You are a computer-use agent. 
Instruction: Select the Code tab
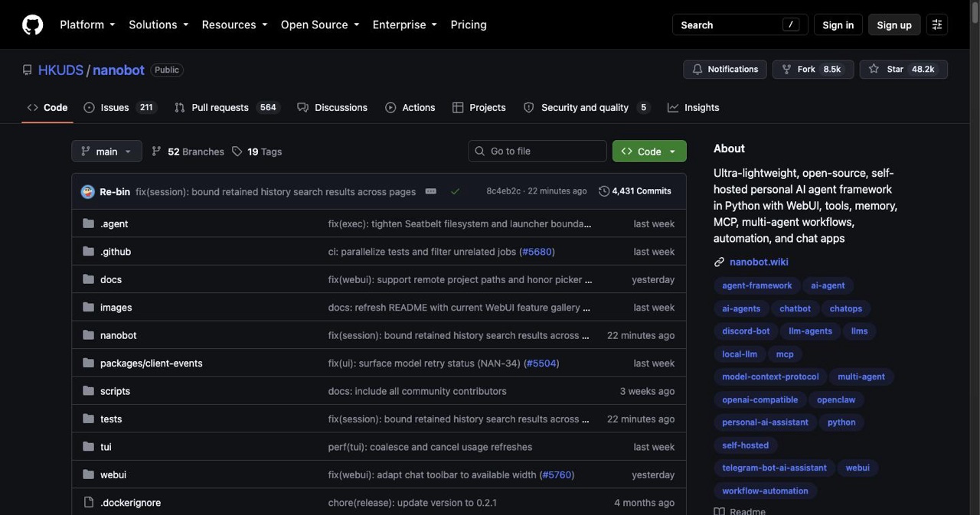(x=47, y=108)
